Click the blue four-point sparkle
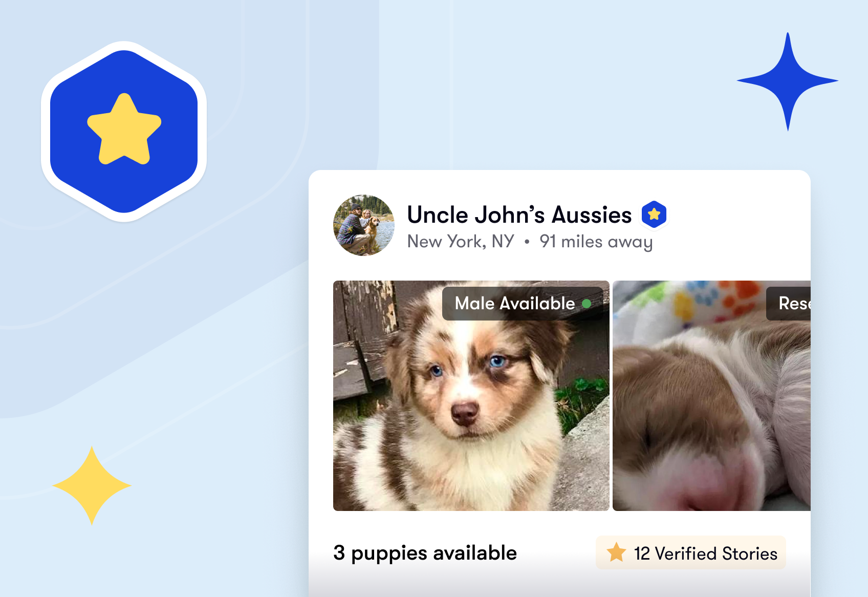This screenshot has width=868, height=597. coord(788,81)
